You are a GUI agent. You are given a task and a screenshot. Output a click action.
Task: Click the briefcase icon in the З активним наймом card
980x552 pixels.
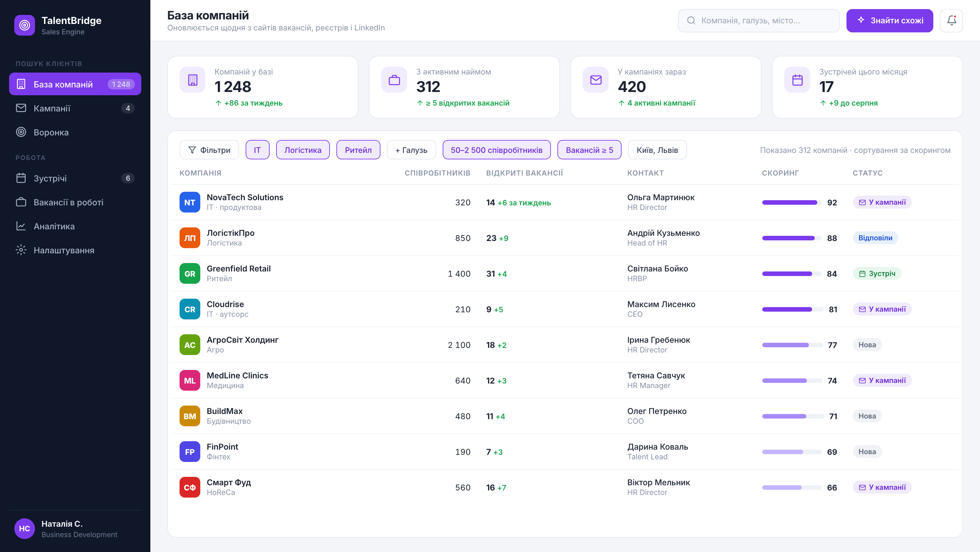click(x=394, y=80)
